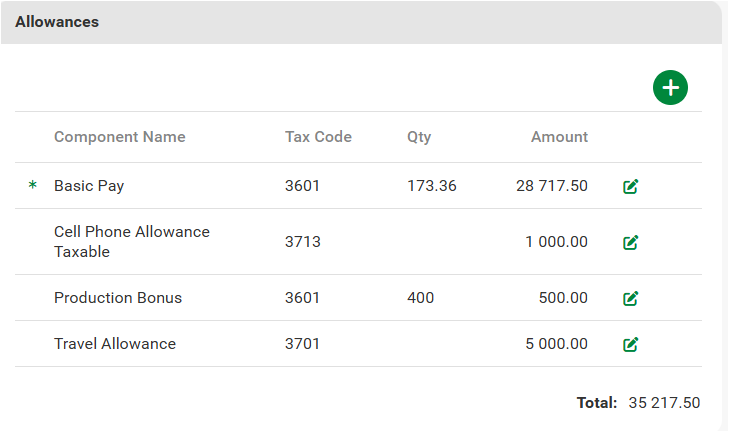
Task: Click the Travel Allowance edit icon
Action: pos(630,344)
